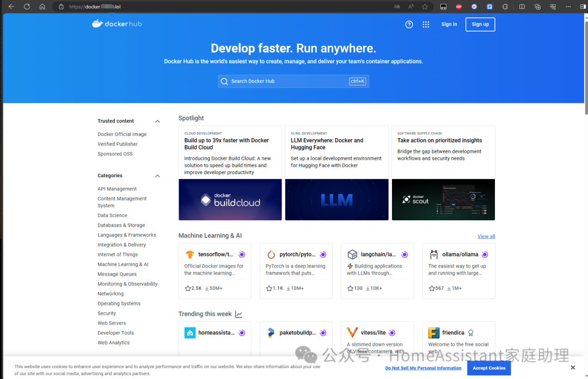The image size is (588, 379).
Task: Click the read aloud icon in address bar
Action: click(411, 7)
